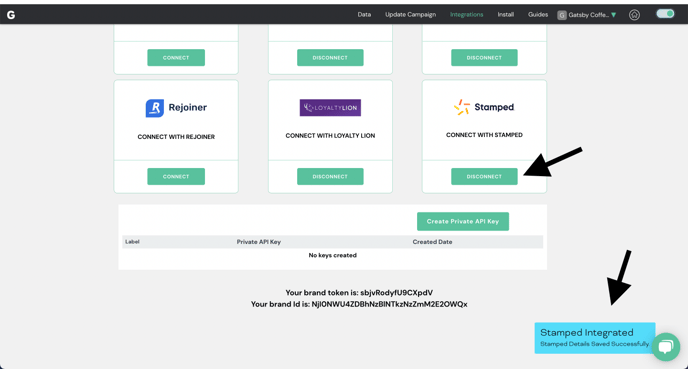Click the Stamped logo

coord(484,107)
